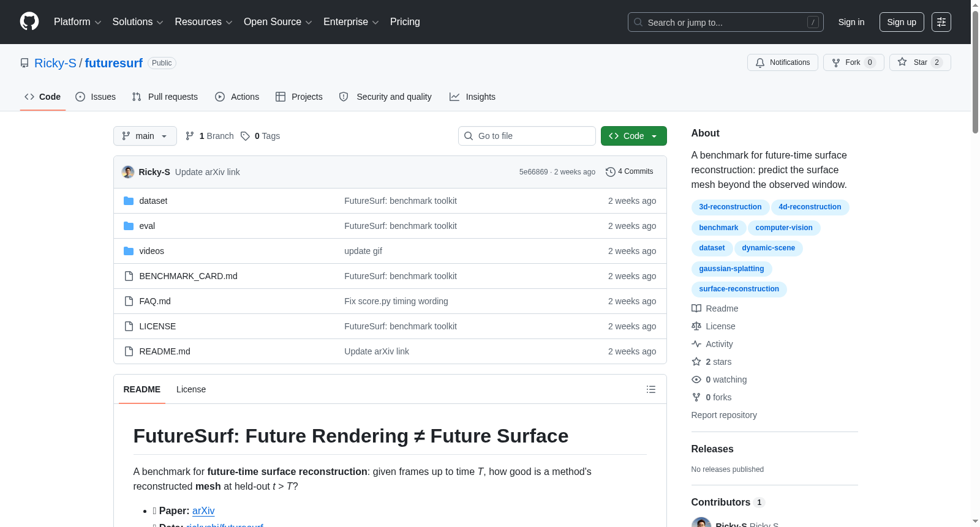The height and width of the screenshot is (527, 980).
Task: Open the global navigation settings icon
Action: click(941, 22)
